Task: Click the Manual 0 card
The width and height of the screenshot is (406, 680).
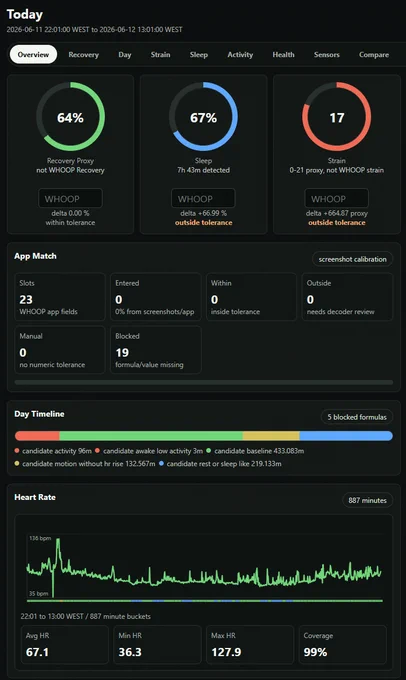Action: (x=60, y=350)
